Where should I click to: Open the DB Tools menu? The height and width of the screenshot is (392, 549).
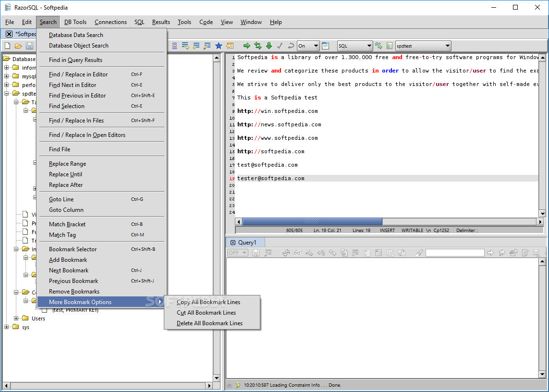pos(75,22)
